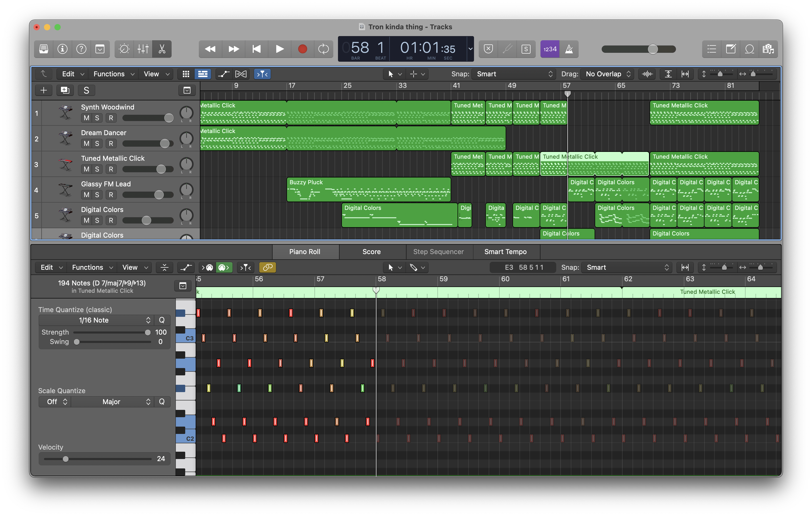This screenshot has width=812, height=516.
Task: Record-enable the Tuned Metallic Click track
Action: coord(111,169)
